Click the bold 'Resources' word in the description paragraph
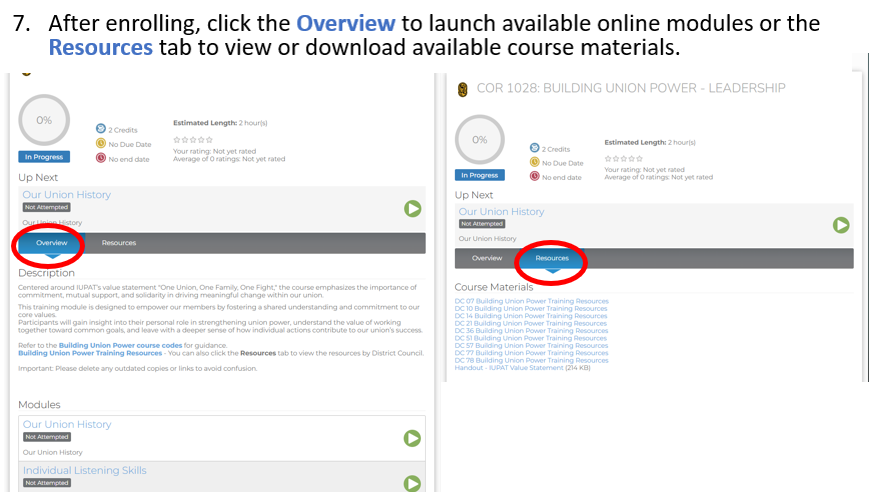 click(258, 353)
